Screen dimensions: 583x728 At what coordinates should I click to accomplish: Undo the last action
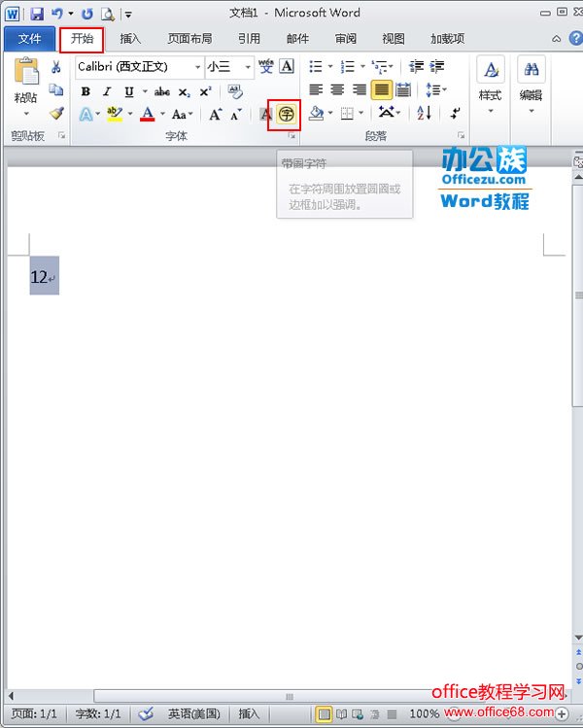tap(57, 14)
